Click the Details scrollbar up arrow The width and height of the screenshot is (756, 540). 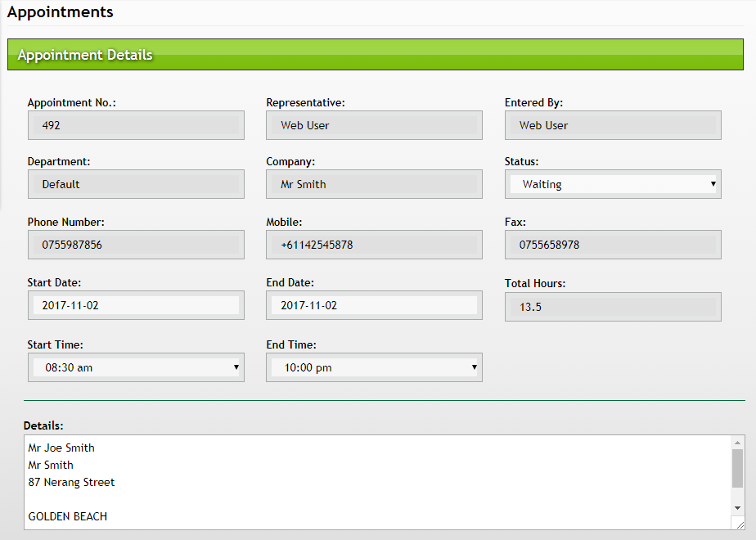coord(737,442)
